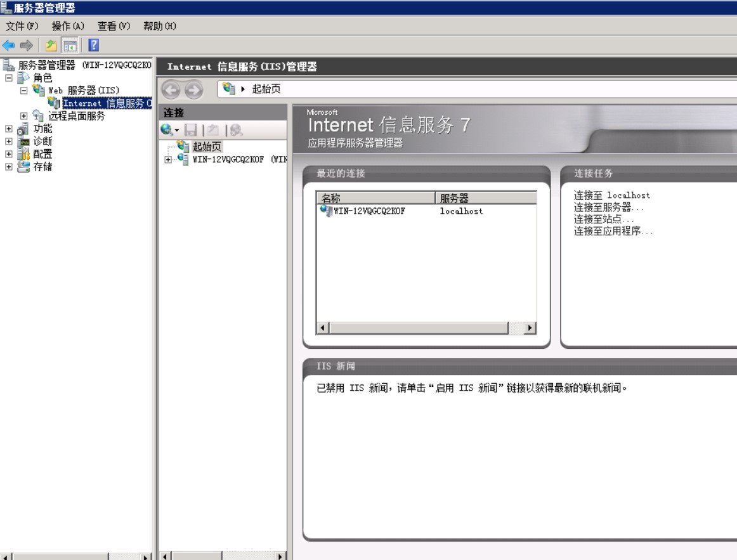
Task: Select Web 服务器 (IIS) tree item
Action: (x=84, y=90)
